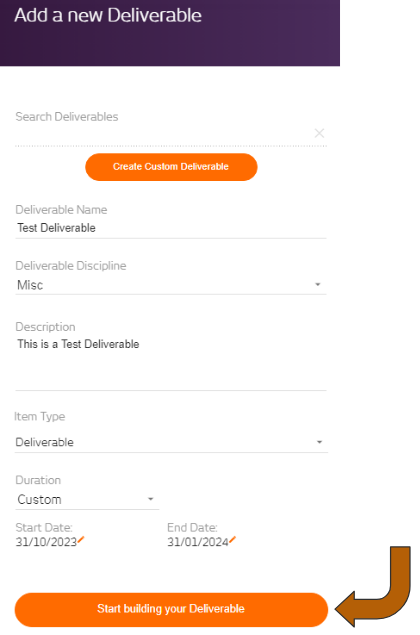Open the Custom duration dropdown

(87, 499)
